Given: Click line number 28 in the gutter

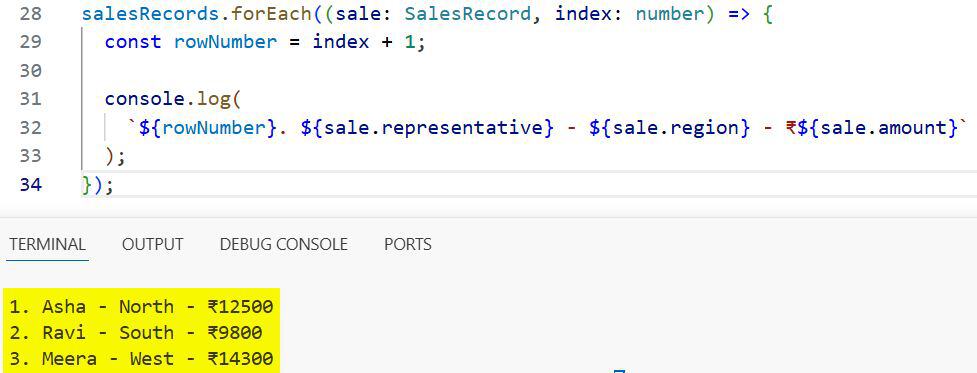Looking at the screenshot, I should (31, 14).
